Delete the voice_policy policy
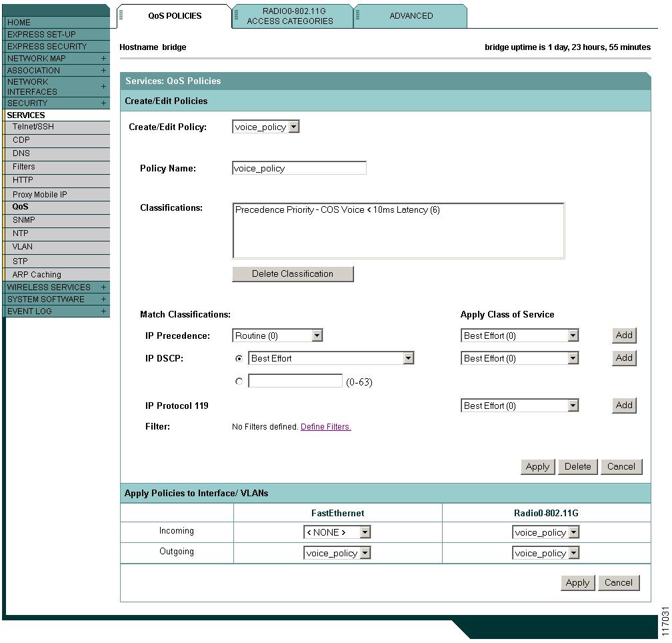The width and height of the screenshot is (672, 643). click(578, 466)
